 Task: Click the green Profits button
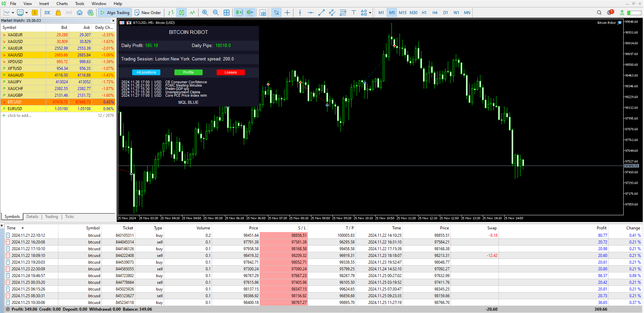188,73
